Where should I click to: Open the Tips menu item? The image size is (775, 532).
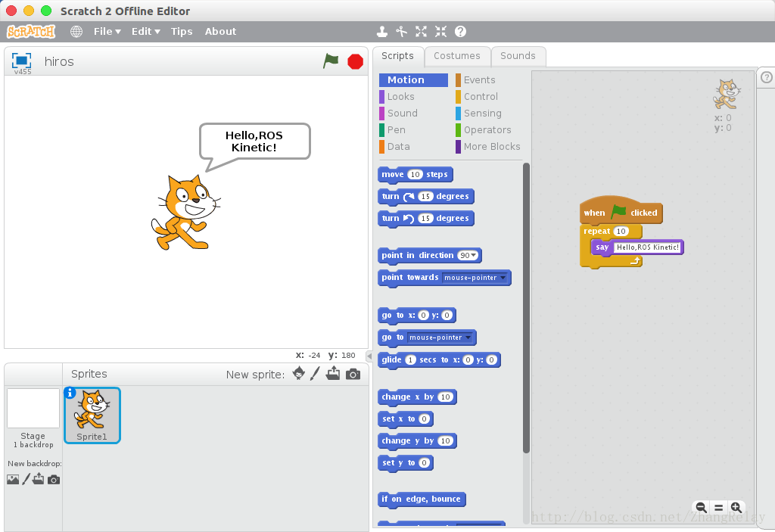tap(182, 32)
